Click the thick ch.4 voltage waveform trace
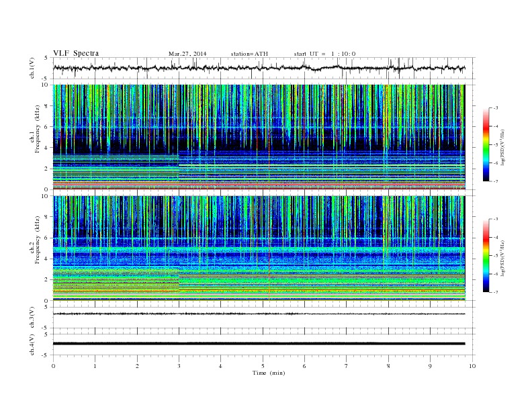532x411 pixels. (x=259, y=344)
